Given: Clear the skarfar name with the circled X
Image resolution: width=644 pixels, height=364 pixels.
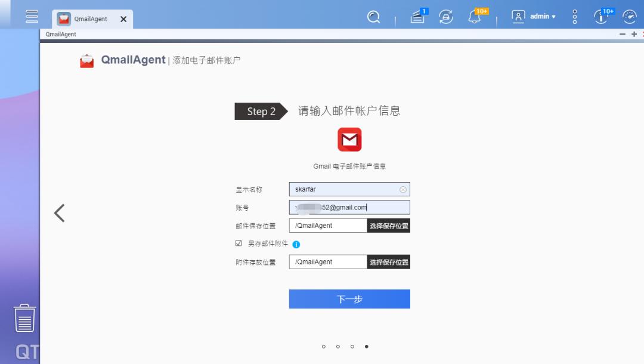Looking at the screenshot, I should click(403, 189).
